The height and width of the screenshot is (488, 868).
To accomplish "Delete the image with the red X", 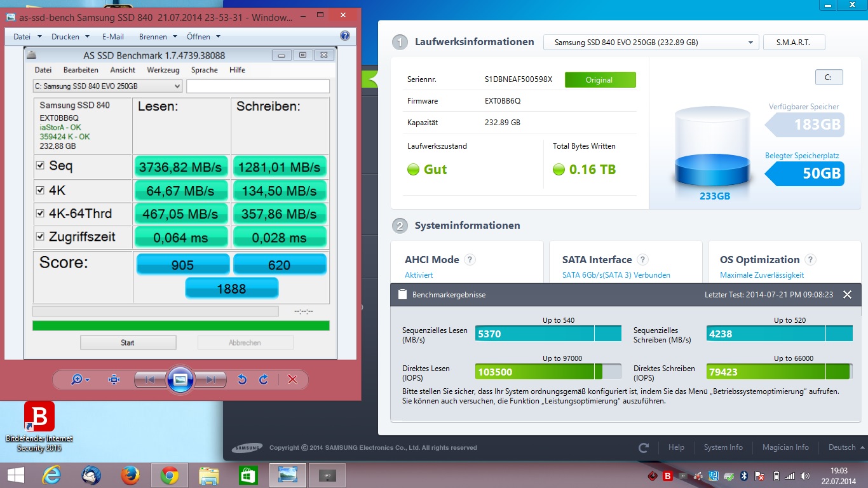I will point(292,379).
